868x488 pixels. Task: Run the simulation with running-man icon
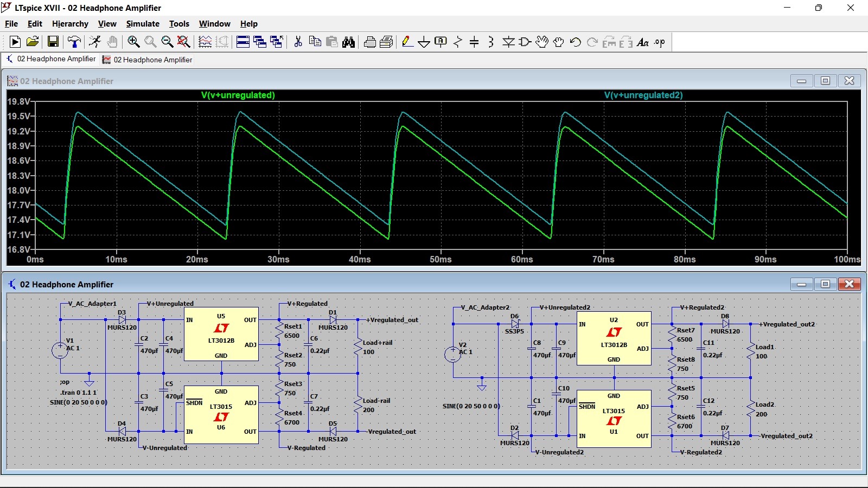[x=95, y=42]
